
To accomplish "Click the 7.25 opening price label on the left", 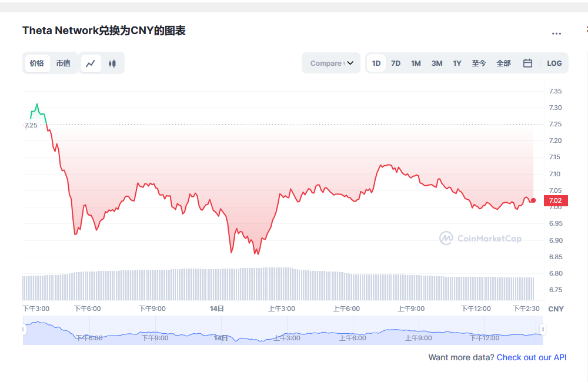I will click(x=31, y=125).
